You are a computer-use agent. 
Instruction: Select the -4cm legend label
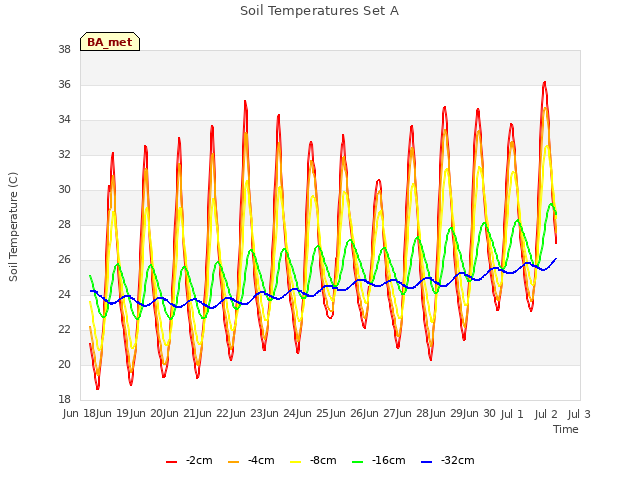(261, 460)
